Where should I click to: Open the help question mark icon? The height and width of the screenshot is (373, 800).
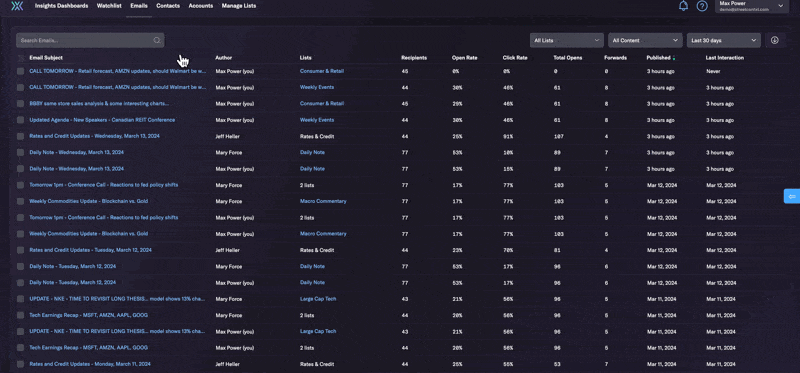click(x=702, y=6)
